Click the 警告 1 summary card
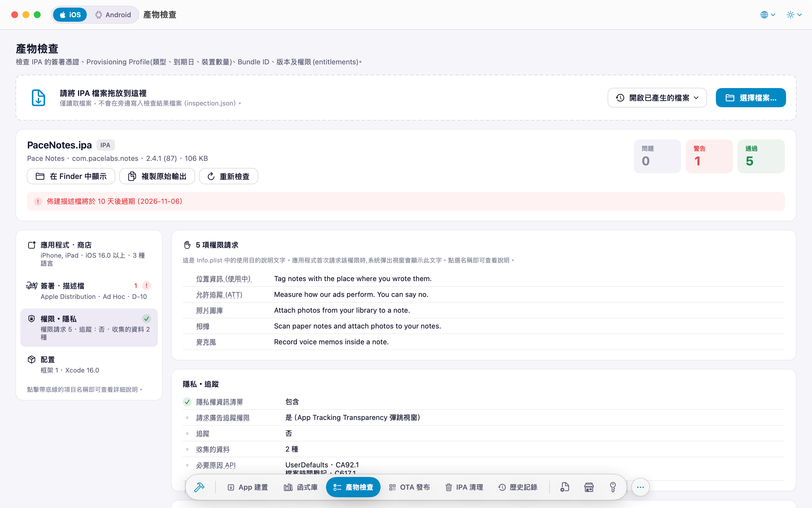The image size is (812, 508). [709, 156]
